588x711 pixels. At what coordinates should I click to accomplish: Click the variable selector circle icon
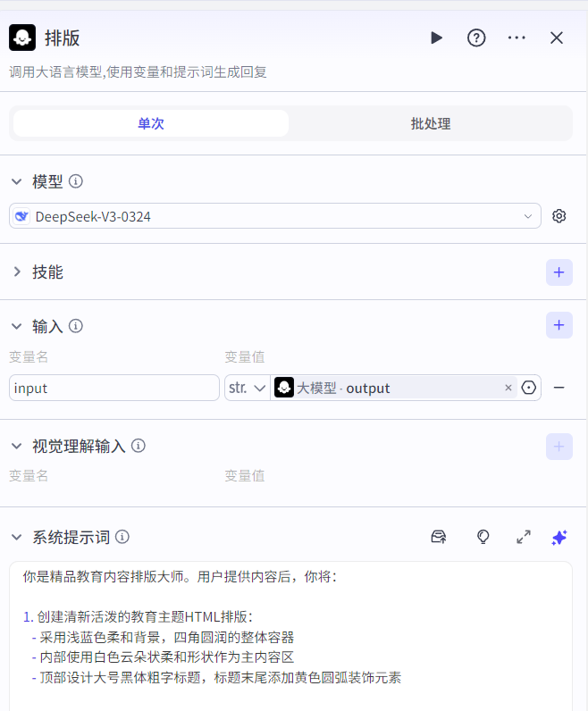coord(528,388)
